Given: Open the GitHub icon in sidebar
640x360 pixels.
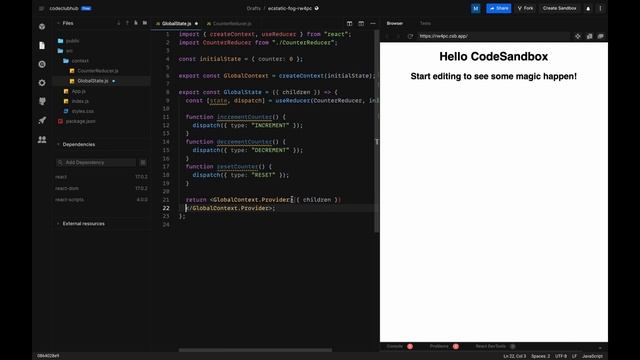Looking at the screenshot, I should (42, 102).
